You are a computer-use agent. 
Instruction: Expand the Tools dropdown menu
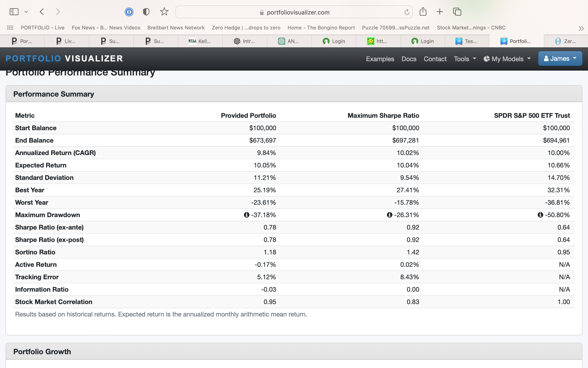[465, 59]
